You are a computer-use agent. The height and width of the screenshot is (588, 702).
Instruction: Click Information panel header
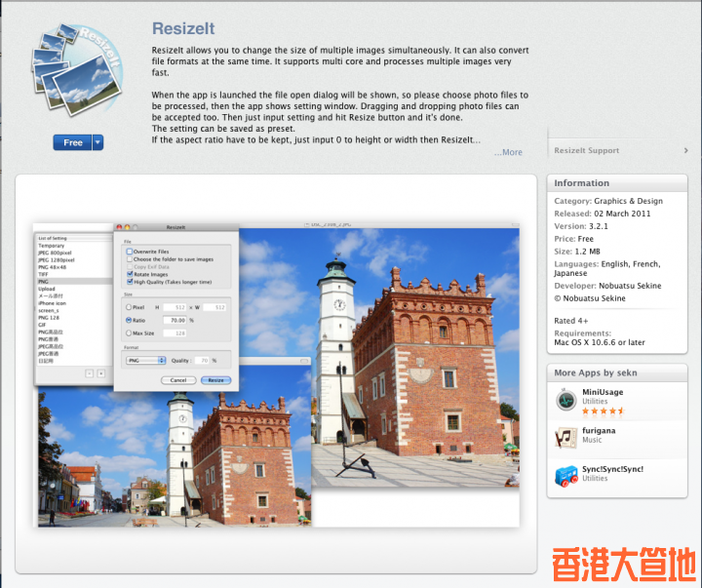(x=617, y=183)
